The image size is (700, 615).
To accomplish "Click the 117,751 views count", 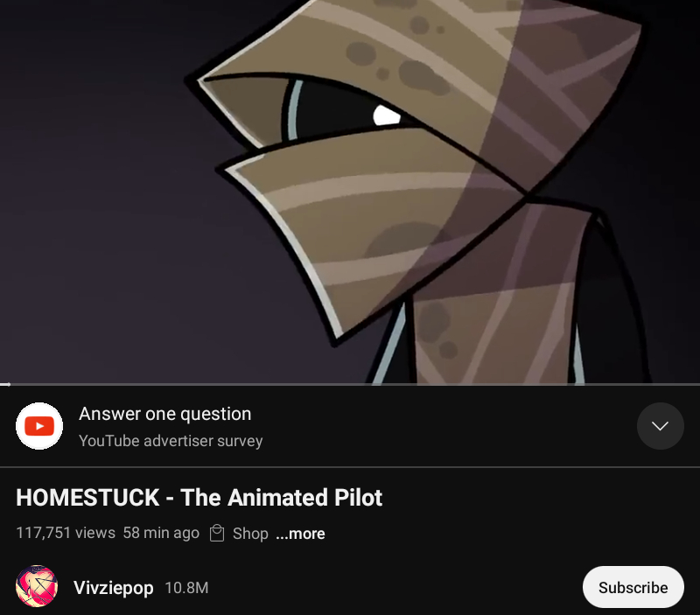I will pyautogui.click(x=66, y=533).
